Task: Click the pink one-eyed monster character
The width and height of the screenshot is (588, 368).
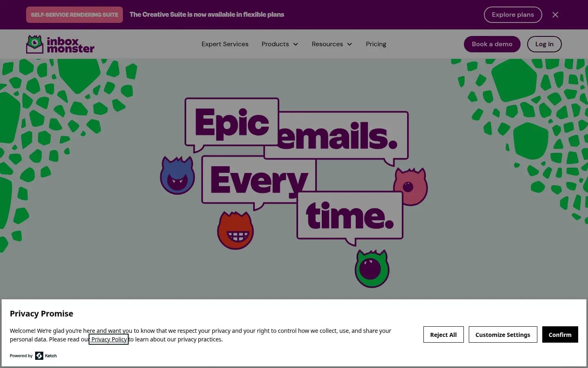Action: point(411,186)
